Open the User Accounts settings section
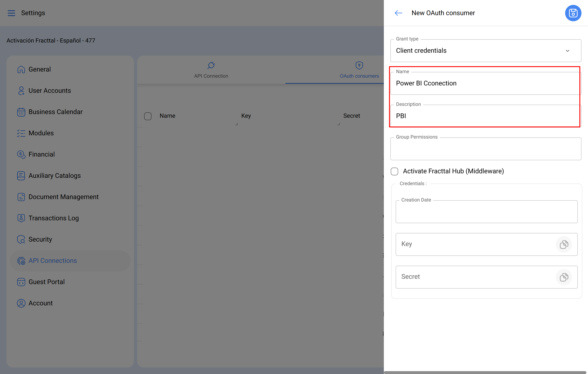588x374 pixels. coord(50,91)
